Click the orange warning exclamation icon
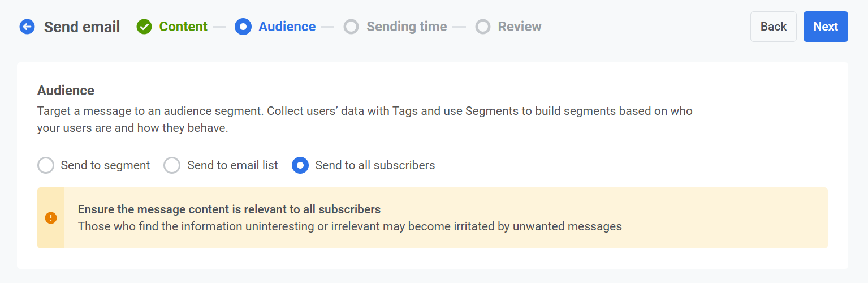 (51, 218)
